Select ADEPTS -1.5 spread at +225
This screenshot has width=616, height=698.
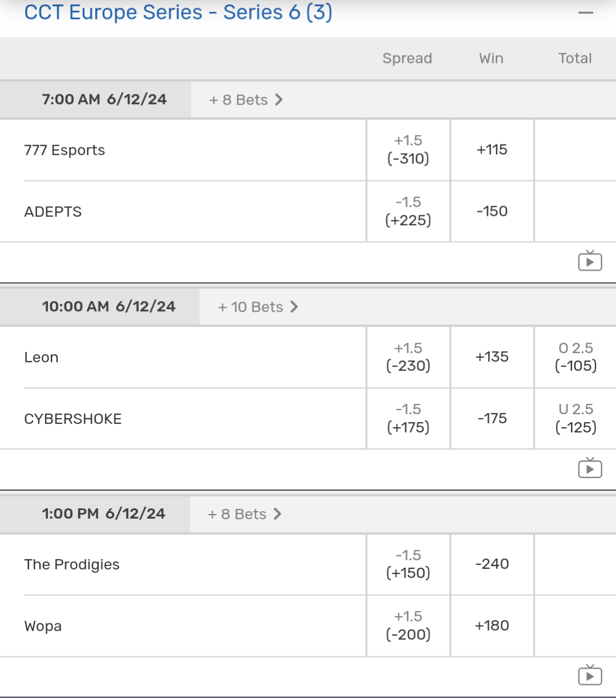click(x=408, y=211)
